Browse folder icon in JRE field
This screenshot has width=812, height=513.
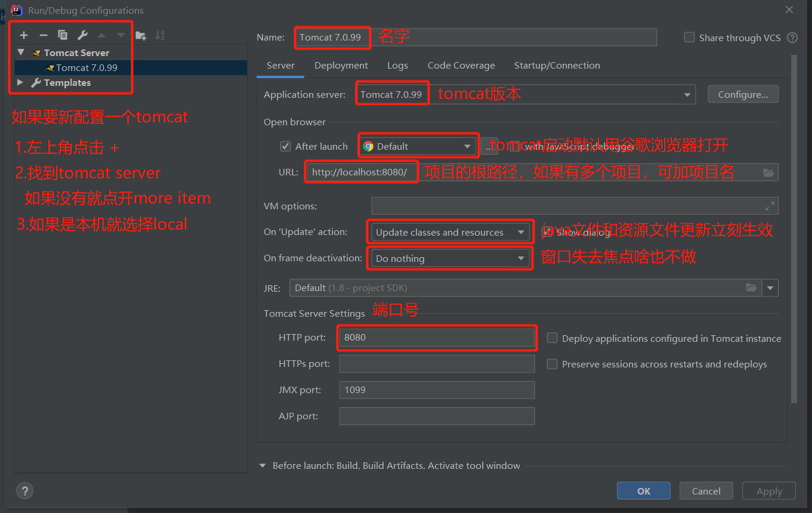pos(751,288)
